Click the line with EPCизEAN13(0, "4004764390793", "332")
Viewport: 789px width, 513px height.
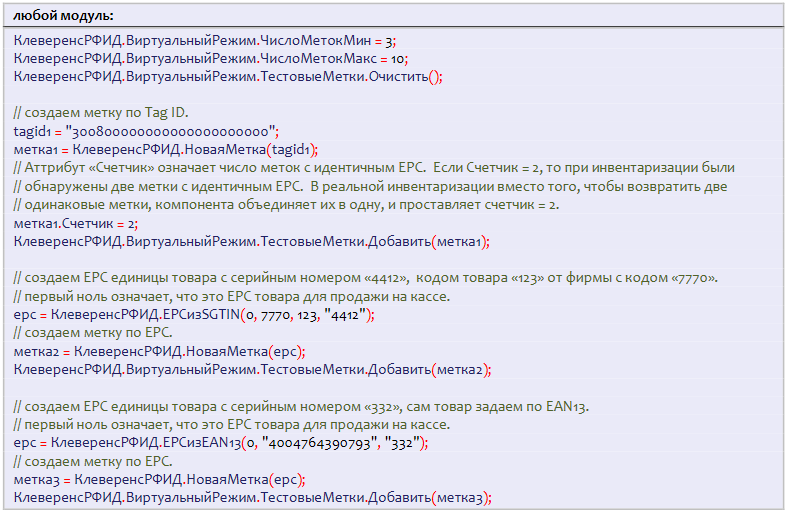pyautogui.click(x=221, y=444)
